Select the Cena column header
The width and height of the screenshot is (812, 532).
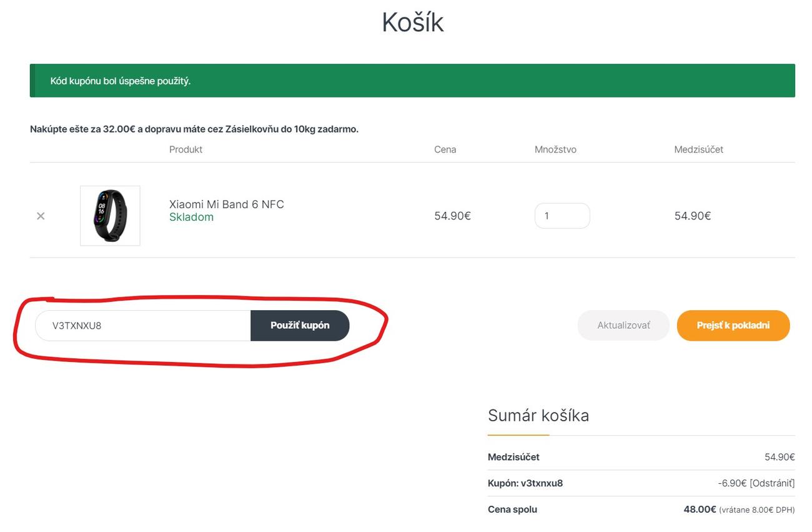click(445, 149)
